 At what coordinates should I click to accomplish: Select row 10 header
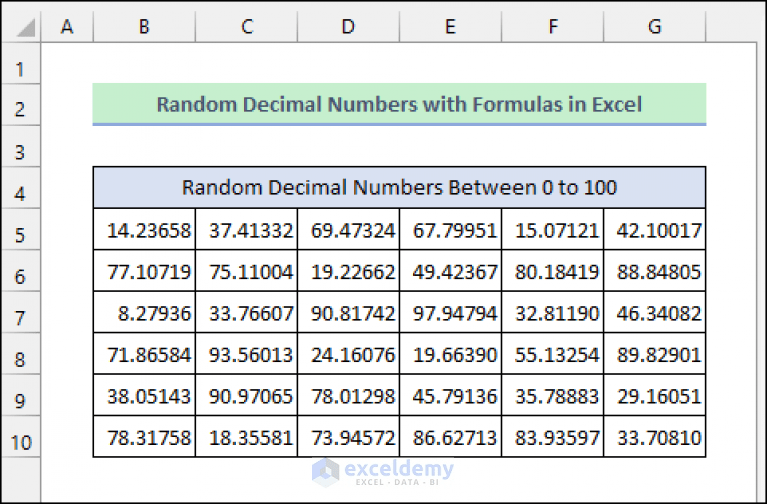click(20, 437)
